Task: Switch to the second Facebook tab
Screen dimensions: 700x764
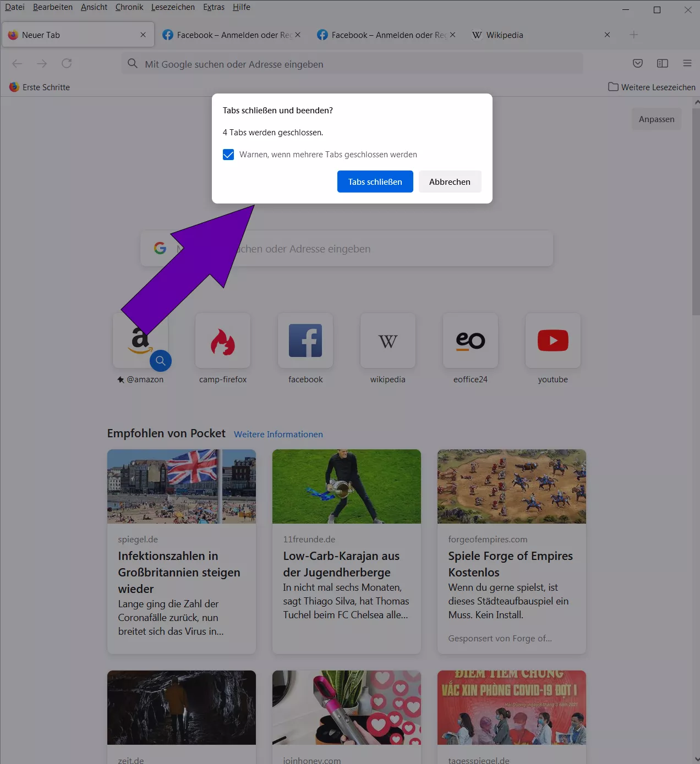Action: (x=386, y=35)
